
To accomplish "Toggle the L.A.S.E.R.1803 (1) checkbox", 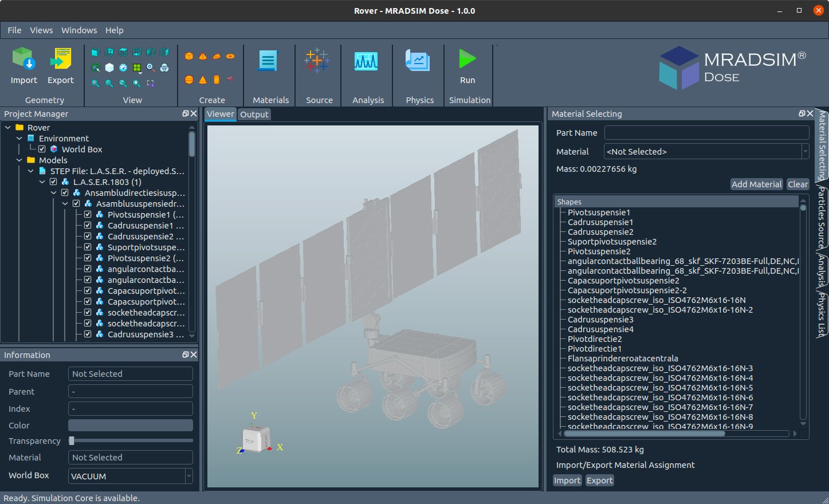I will pos(53,182).
